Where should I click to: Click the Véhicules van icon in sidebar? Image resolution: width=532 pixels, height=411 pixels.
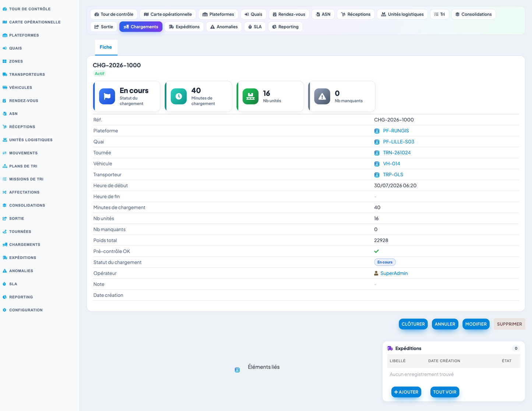coord(4,88)
